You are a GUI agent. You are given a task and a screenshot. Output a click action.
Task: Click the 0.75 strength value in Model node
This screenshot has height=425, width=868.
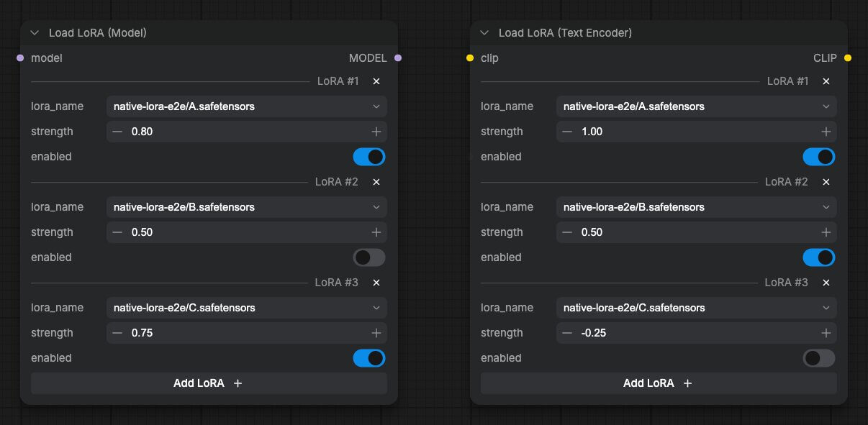click(x=142, y=333)
